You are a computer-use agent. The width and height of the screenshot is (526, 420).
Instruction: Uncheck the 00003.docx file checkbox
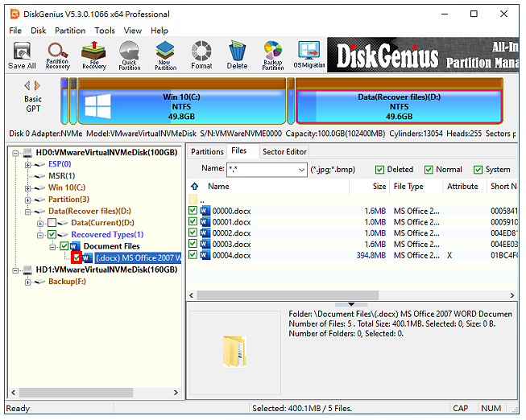point(193,244)
